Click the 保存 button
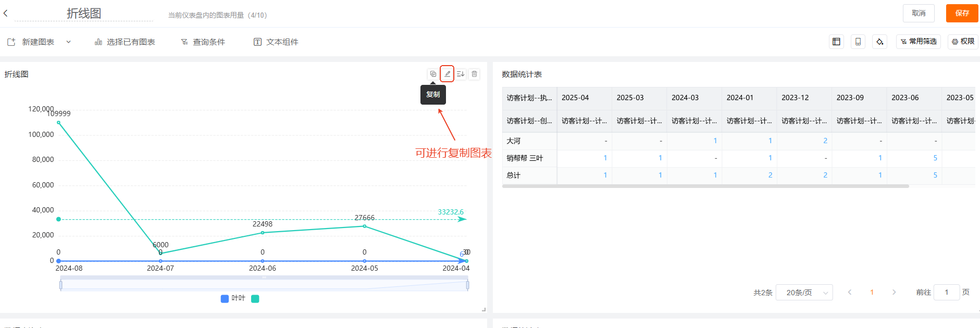This screenshot has height=328, width=980. [x=962, y=13]
